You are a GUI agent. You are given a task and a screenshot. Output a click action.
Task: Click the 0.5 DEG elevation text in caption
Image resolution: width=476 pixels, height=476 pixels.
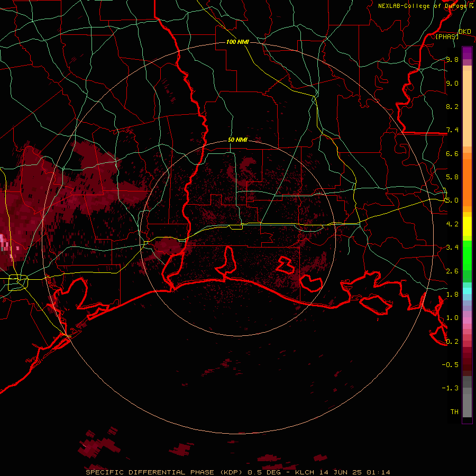(265, 472)
